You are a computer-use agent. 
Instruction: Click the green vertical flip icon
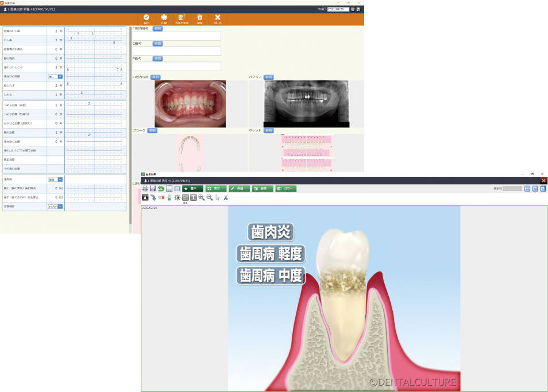click(x=169, y=197)
